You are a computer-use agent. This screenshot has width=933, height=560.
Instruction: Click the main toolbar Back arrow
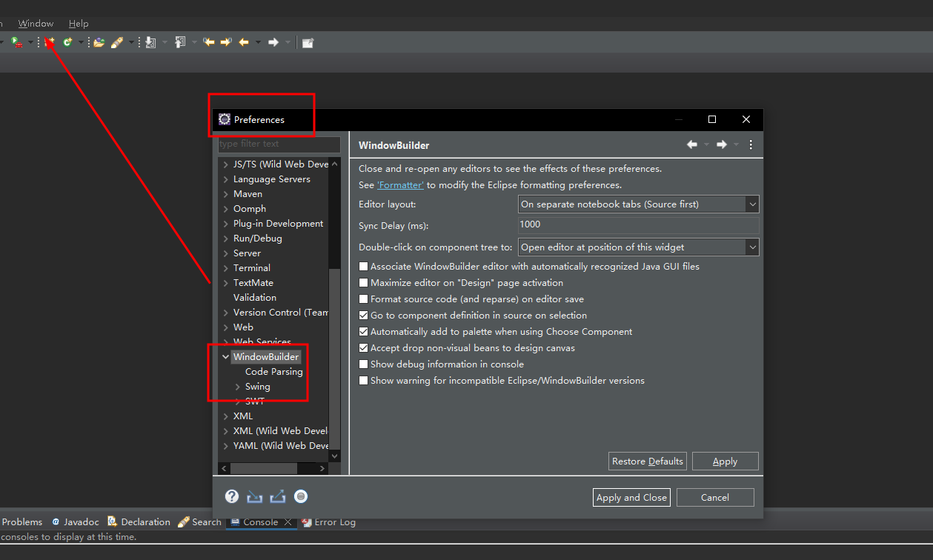[x=243, y=42]
